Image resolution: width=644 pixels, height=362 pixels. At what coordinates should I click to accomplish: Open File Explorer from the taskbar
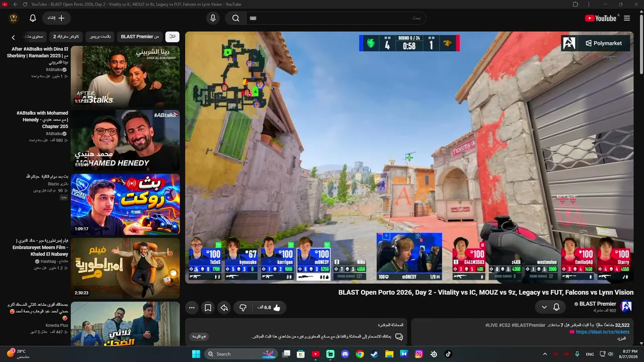[x=389, y=354]
